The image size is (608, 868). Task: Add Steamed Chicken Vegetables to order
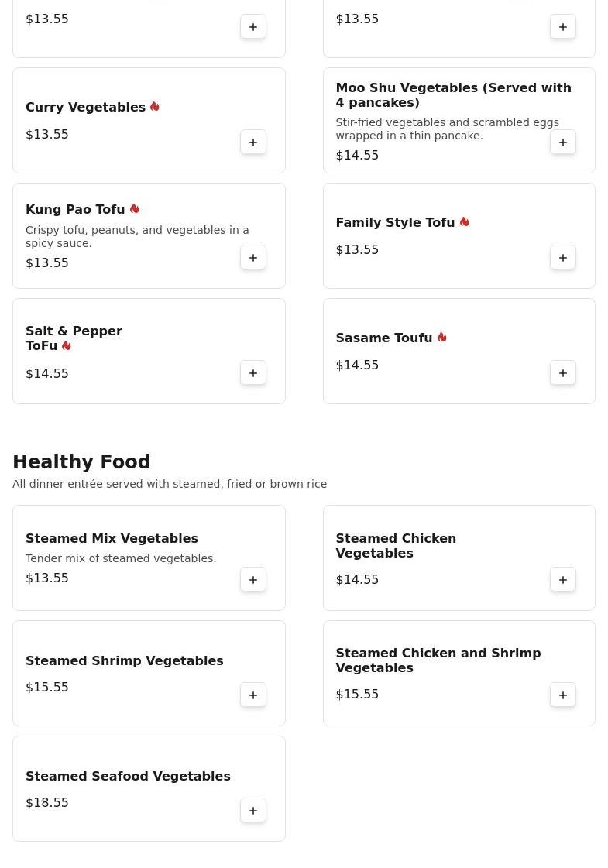click(563, 580)
